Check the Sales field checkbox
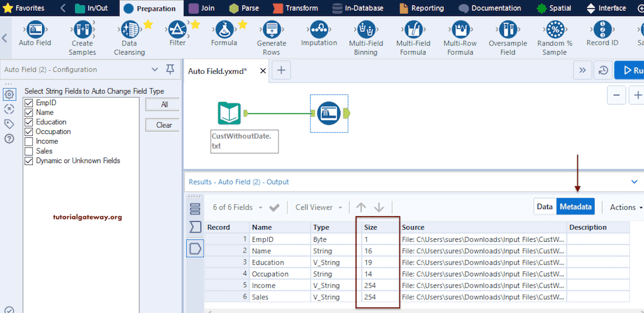The image size is (644, 313). 29,151
